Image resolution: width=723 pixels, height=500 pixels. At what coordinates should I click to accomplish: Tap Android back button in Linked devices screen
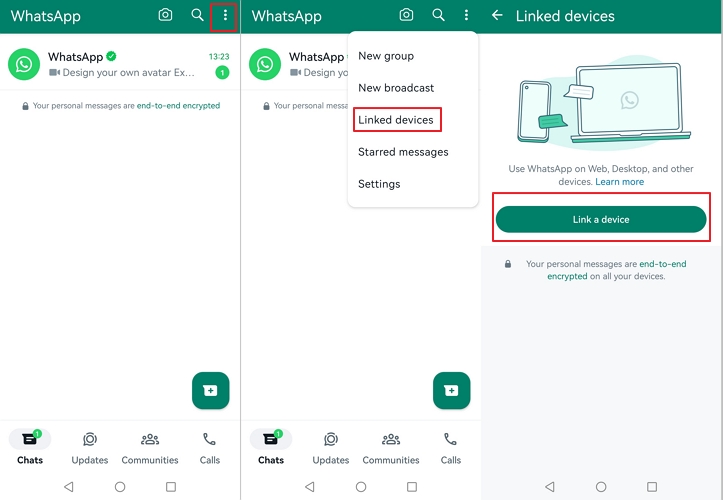[550, 487]
